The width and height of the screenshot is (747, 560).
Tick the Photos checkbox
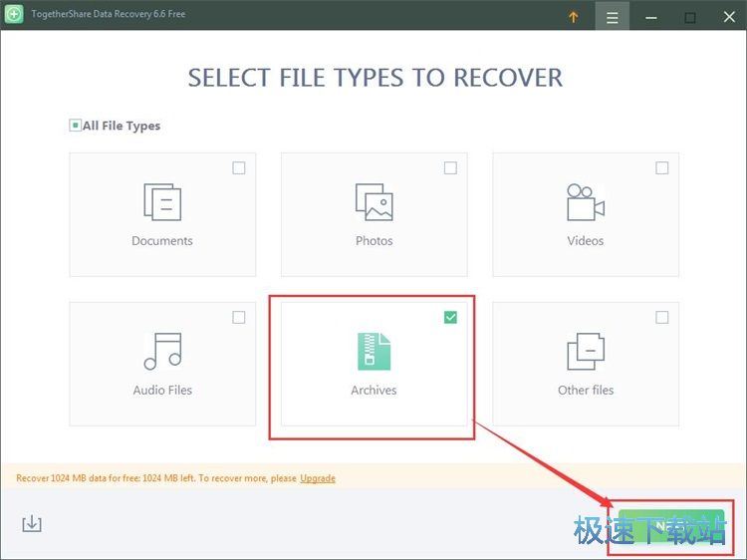[450, 168]
